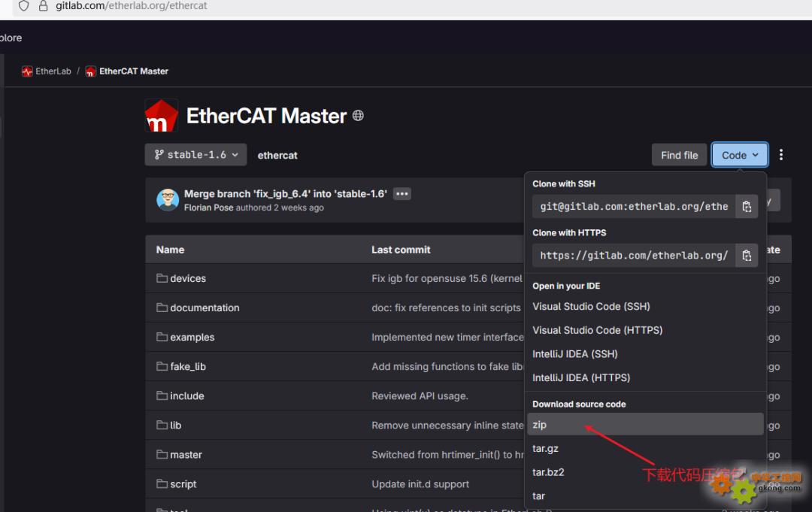Viewport: 812px width, 512px height.
Task: Click the script folder icon
Action: (x=162, y=484)
